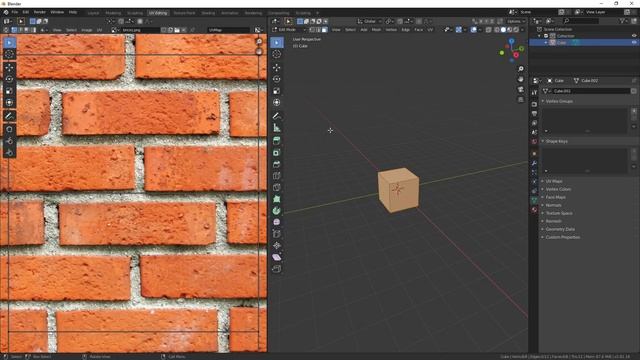Switch to material preview viewport shading

click(x=509, y=30)
